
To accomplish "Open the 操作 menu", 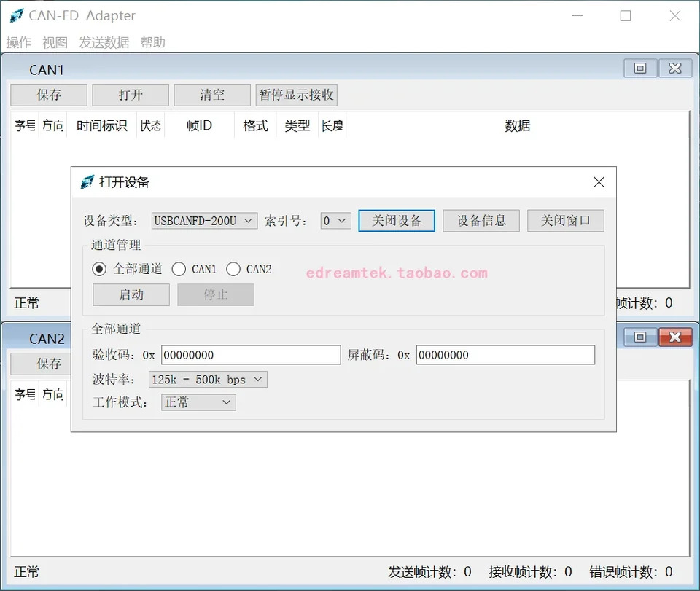I will tap(19, 42).
